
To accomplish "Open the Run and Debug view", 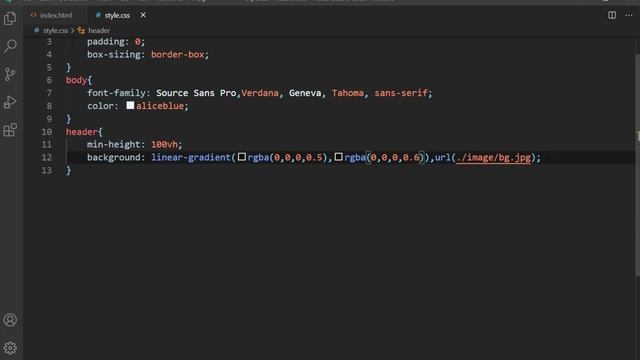I will point(10,102).
